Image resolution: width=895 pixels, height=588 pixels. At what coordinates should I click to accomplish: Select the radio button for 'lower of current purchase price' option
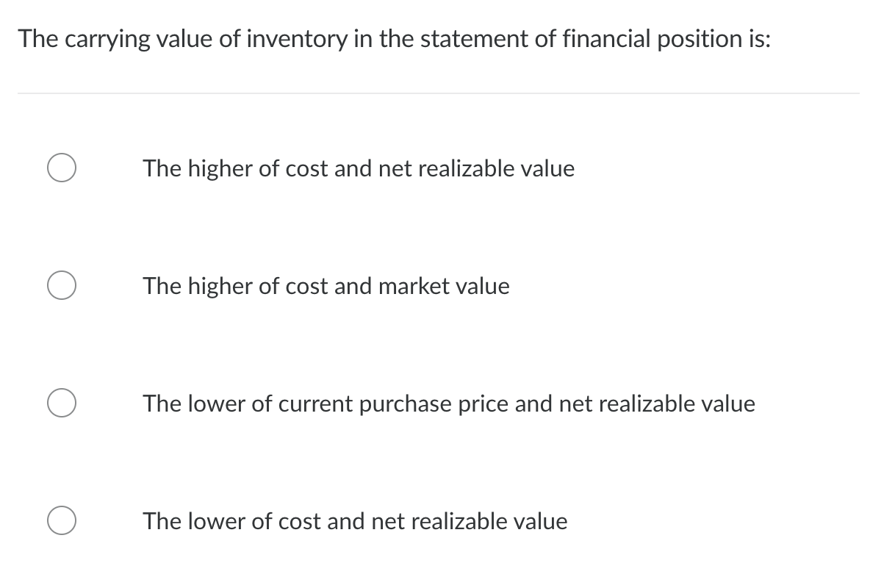(x=62, y=403)
